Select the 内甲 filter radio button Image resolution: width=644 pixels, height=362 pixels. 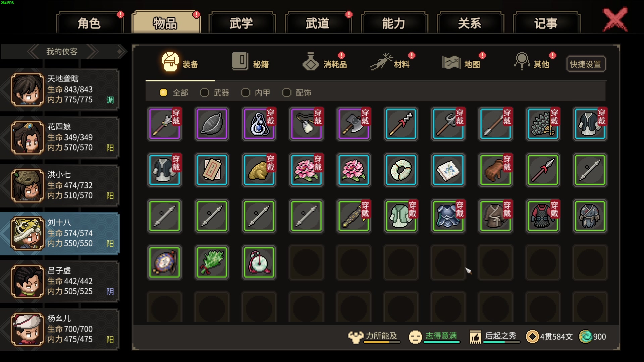tap(256, 93)
